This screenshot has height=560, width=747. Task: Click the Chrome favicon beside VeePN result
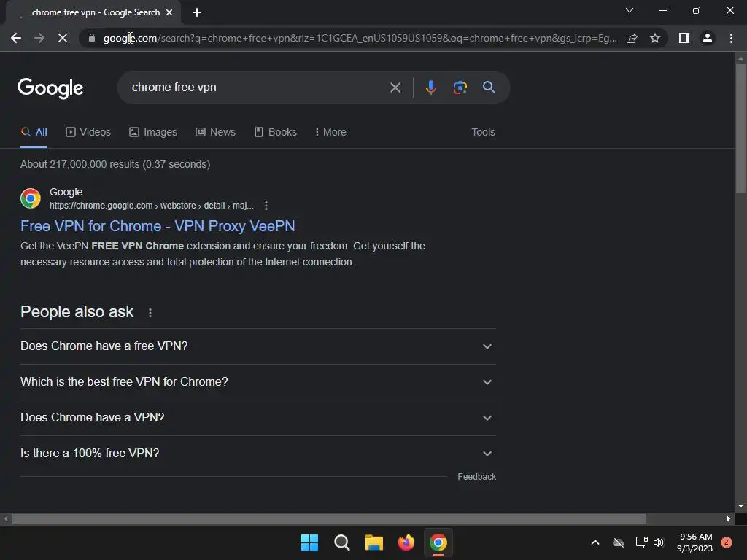(x=31, y=198)
